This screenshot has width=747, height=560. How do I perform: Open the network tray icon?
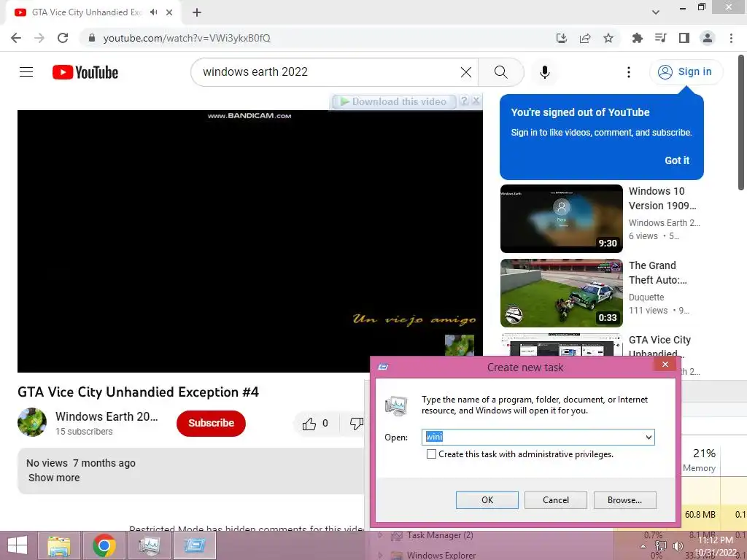pyautogui.click(x=660, y=546)
